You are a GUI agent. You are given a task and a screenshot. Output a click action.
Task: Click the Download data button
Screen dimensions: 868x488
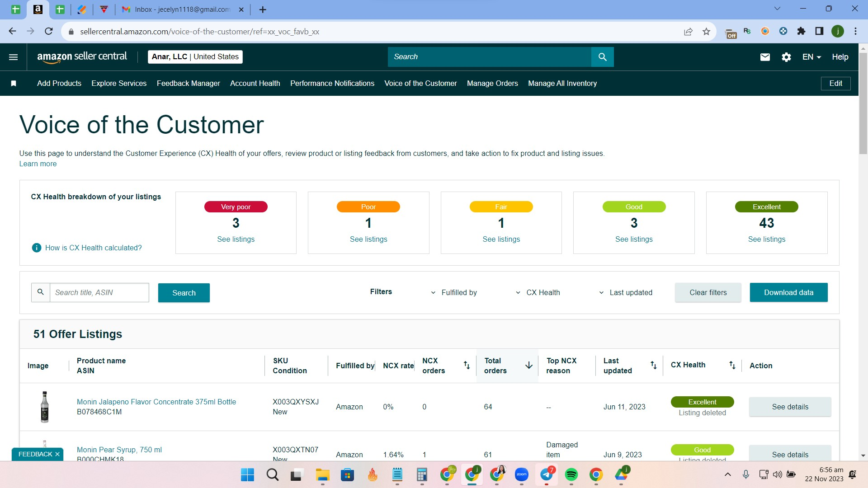point(788,292)
